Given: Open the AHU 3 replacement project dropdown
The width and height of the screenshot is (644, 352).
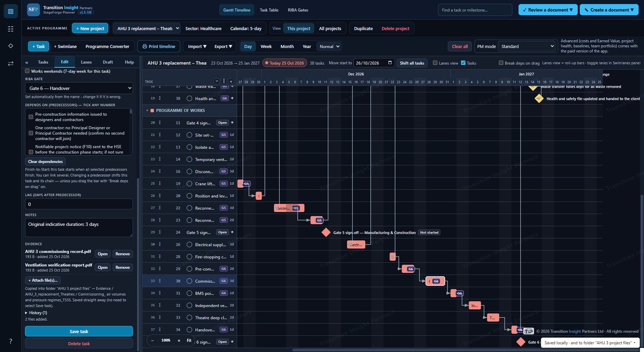Looking at the screenshot, I should tap(147, 28).
